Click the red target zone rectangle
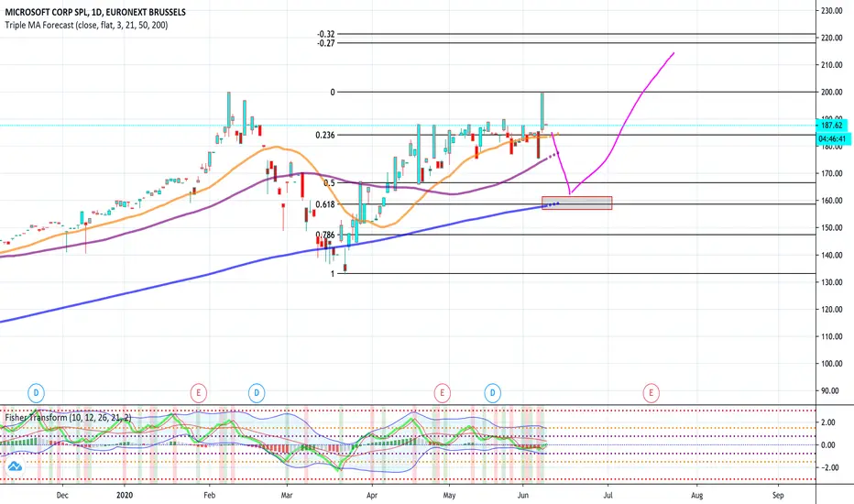The width and height of the screenshot is (854, 504). coord(576,203)
